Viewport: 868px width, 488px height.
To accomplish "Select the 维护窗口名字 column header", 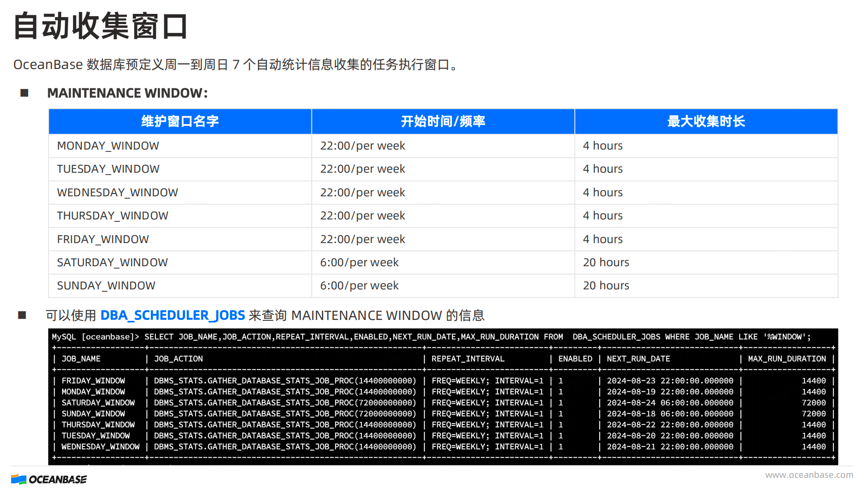I will [180, 121].
